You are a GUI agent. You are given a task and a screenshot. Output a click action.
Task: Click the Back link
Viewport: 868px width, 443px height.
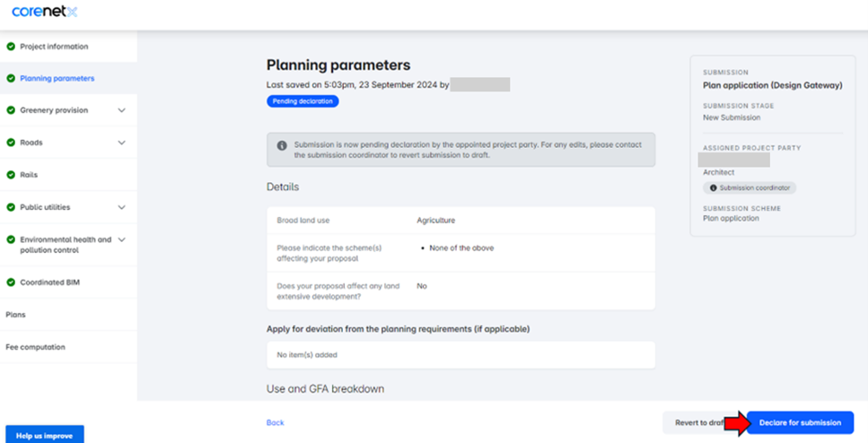coord(275,422)
